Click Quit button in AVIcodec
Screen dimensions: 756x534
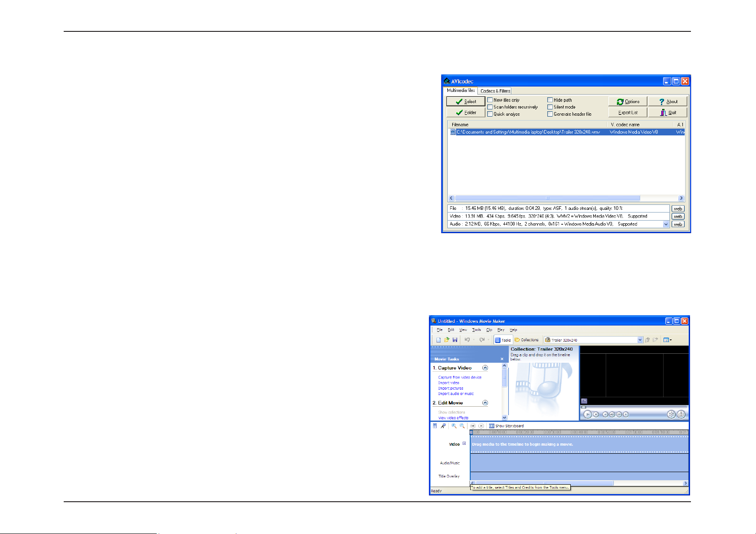(x=668, y=113)
